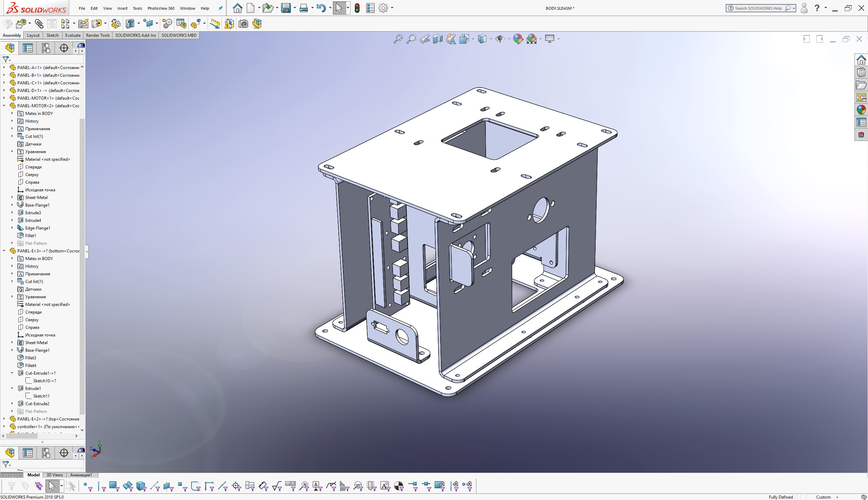Open the Анимация1 motion study tab
Screen dimensions: 868x500
tap(81, 475)
